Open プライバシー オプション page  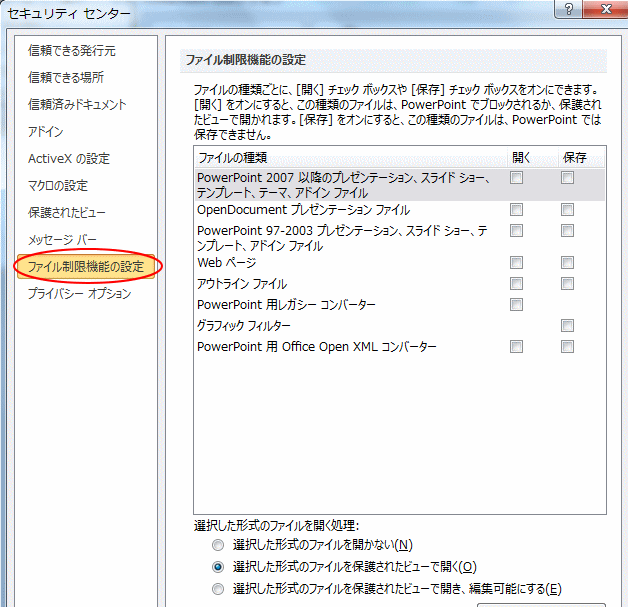pos(80,293)
